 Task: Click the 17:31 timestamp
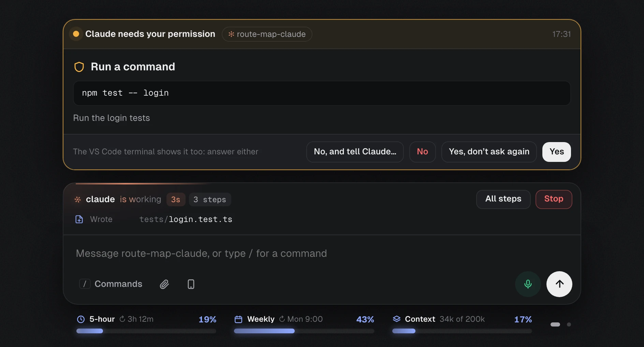coord(561,34)
